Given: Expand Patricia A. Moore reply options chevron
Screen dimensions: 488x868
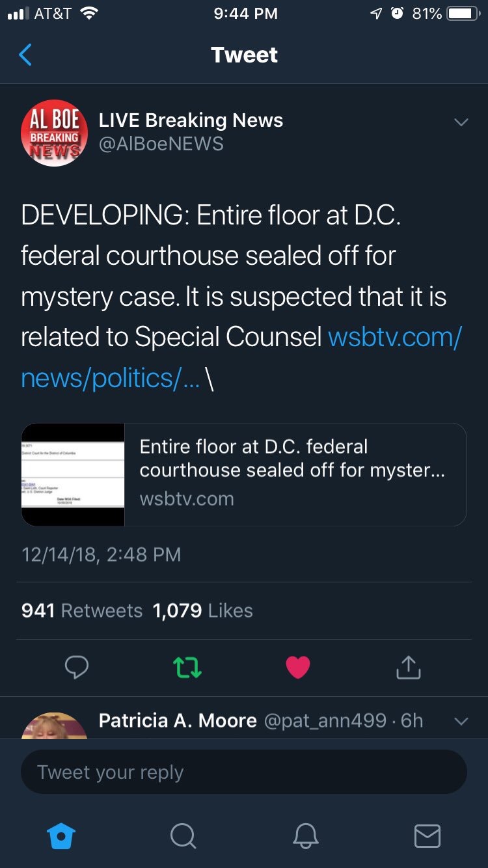Looking at the screenshot, I should (x=461, y=721).
